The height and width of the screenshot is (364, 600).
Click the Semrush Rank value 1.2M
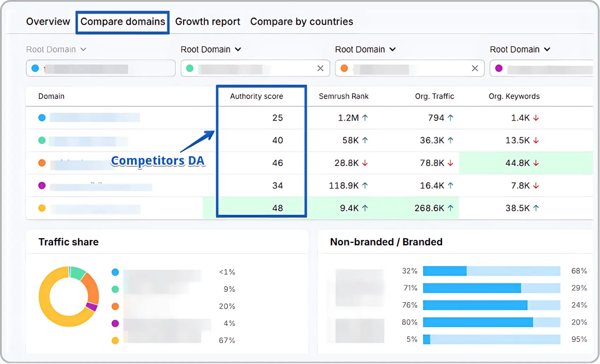point(348,118)
